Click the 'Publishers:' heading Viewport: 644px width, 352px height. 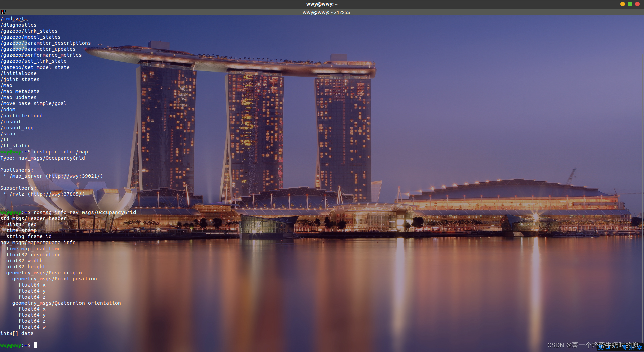click(x=17, y=170)
